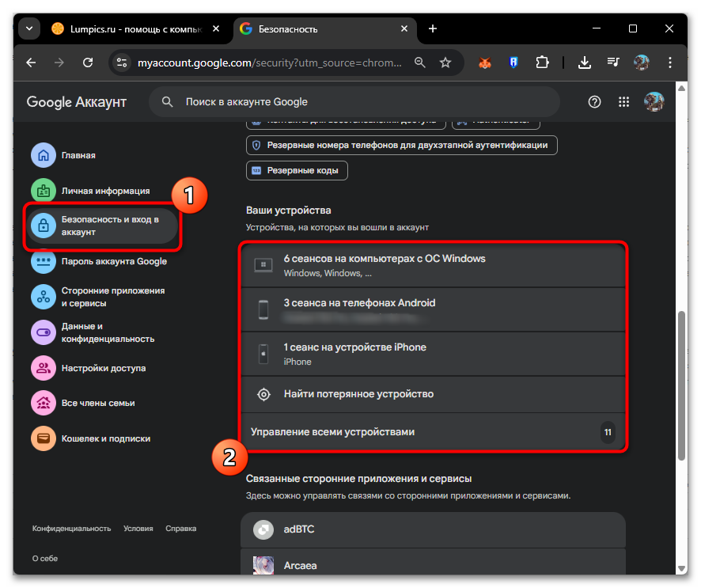Open Личная информация section

click(91, 191)
